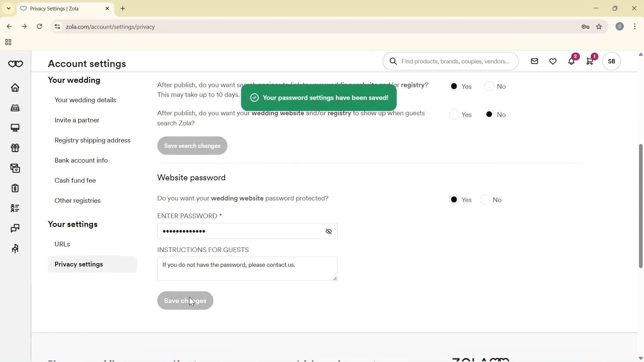Open favorites via the heart icon
This screenshot has height=362, width=644.
click(553, 61)
